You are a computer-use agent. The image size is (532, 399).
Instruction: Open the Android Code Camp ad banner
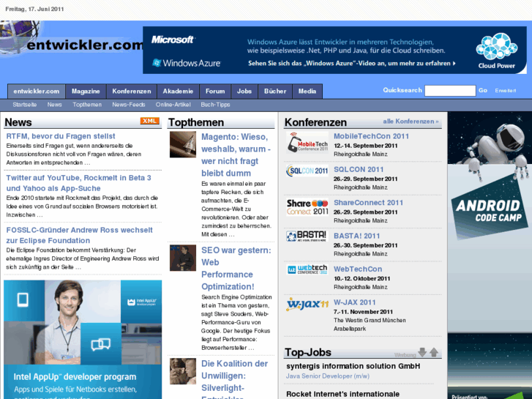coord(490,256)
